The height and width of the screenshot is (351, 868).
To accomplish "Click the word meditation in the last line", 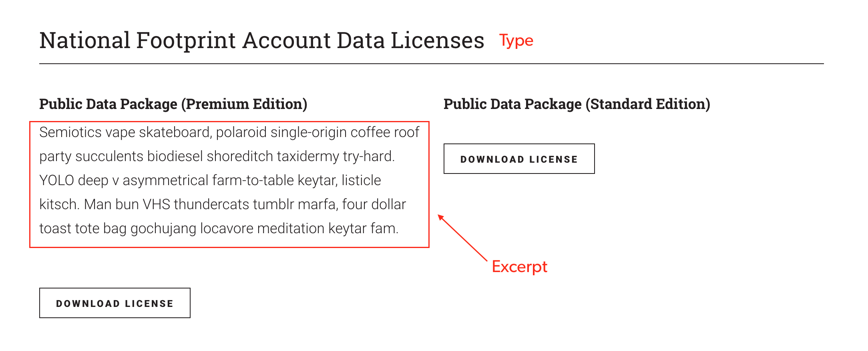I will [x=291, y=228].
